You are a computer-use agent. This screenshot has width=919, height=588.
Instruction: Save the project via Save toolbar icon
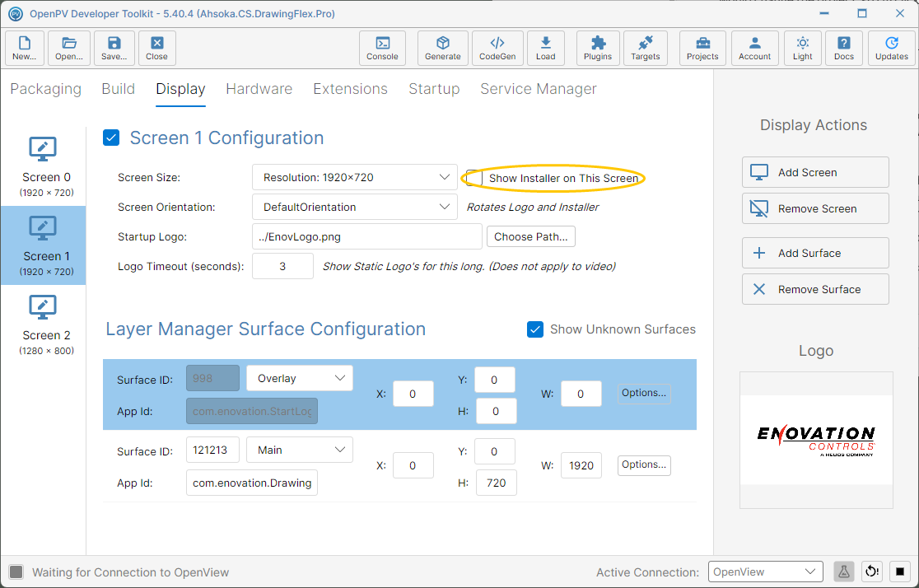[x=114, y=48]
